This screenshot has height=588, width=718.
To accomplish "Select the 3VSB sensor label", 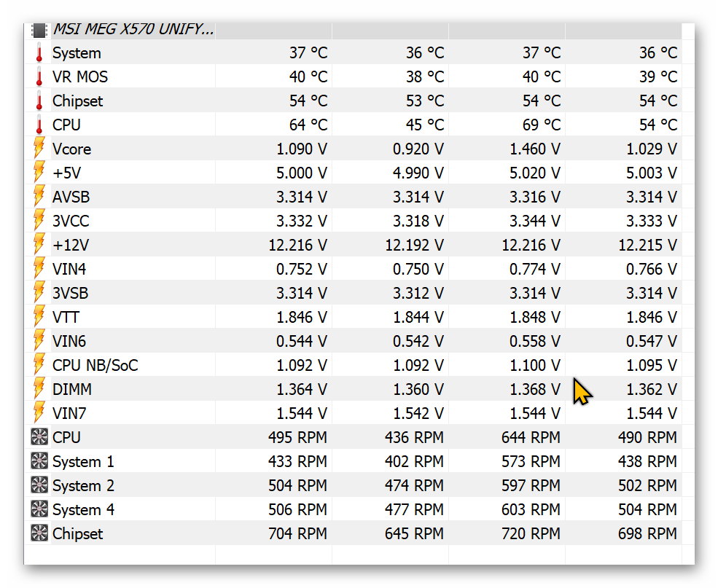I will click(70, 293).
